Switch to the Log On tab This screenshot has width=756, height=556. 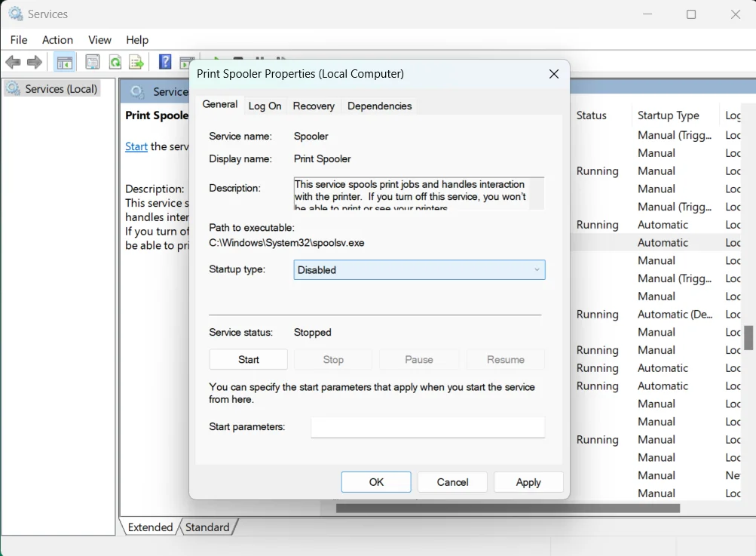[x=265, y=106]
